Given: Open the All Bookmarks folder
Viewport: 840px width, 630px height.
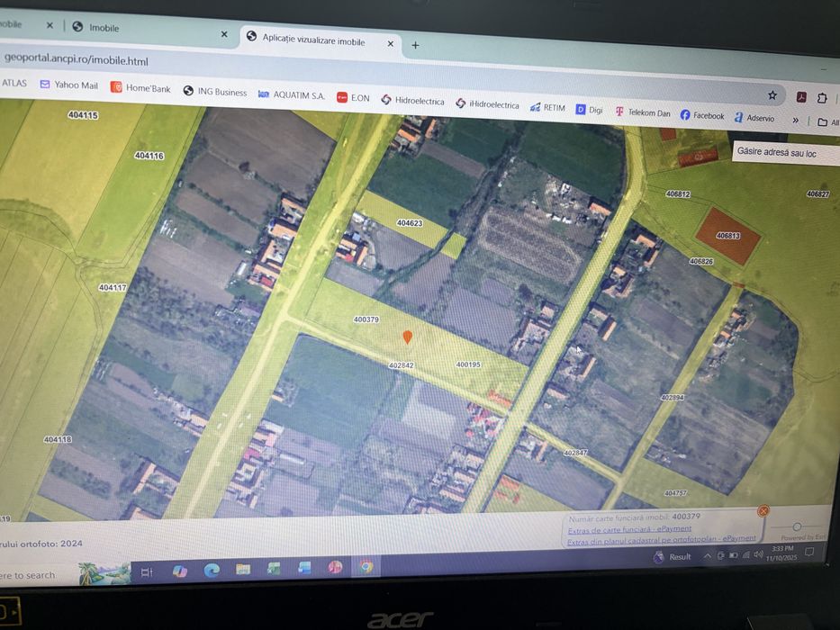Looking at the screenshot, I should point(827,122).
